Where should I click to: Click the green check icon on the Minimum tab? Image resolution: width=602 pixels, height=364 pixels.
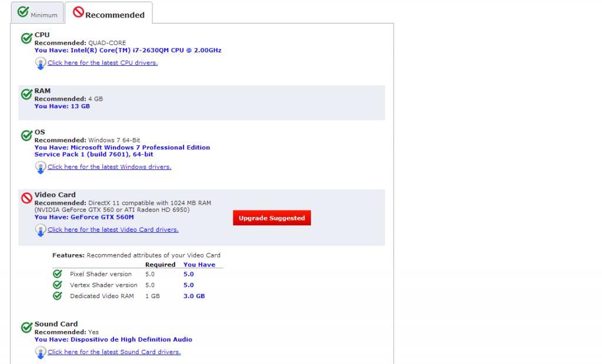[x=23, y=12]
